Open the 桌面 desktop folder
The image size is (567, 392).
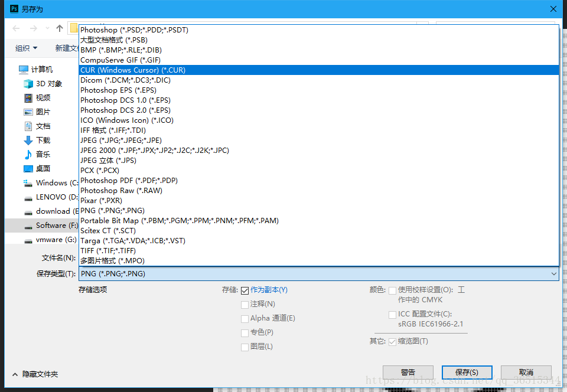coord(37,168)
